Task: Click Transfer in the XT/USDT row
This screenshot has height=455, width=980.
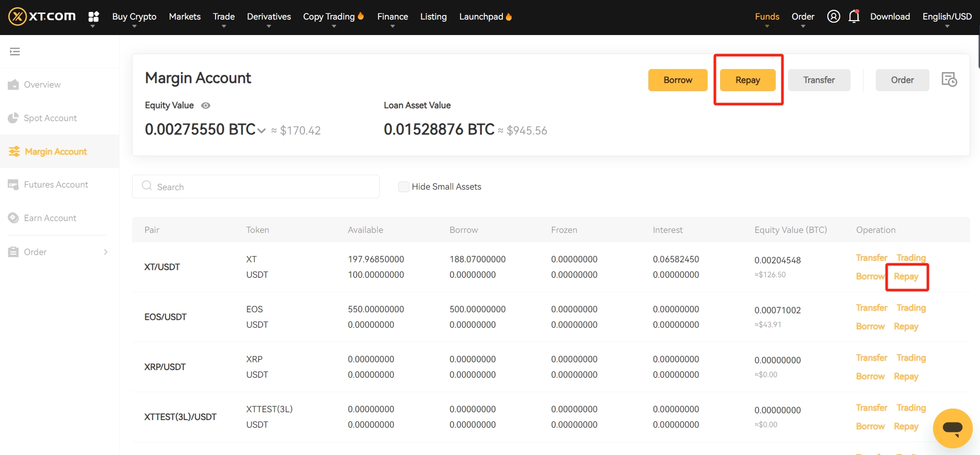Action: coord(872,258)
